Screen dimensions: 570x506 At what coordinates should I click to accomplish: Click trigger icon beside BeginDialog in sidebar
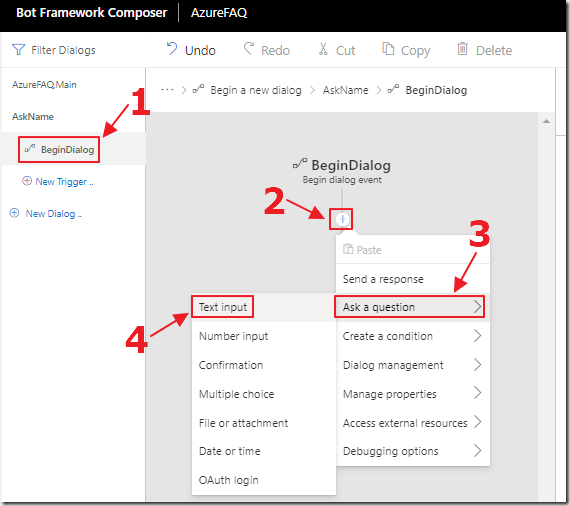click(30, 148)
